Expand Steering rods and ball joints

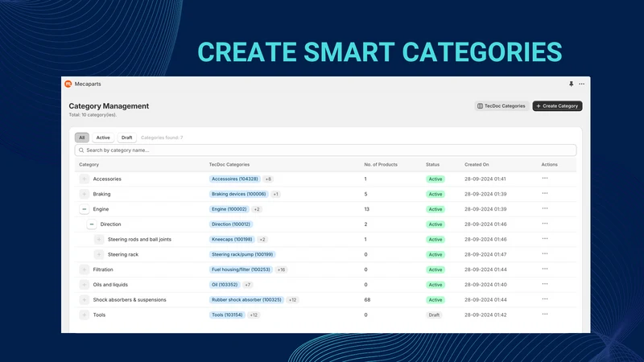tap(99, 239)
